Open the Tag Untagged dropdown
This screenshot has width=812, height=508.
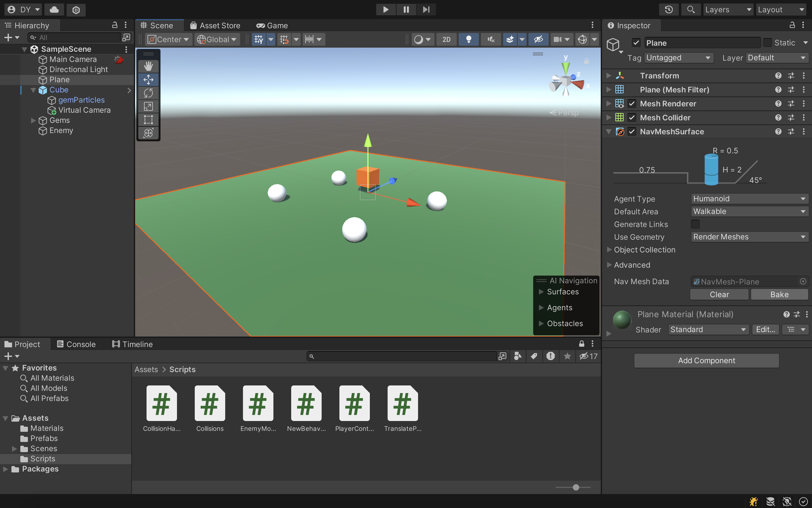tap(678, 58)
